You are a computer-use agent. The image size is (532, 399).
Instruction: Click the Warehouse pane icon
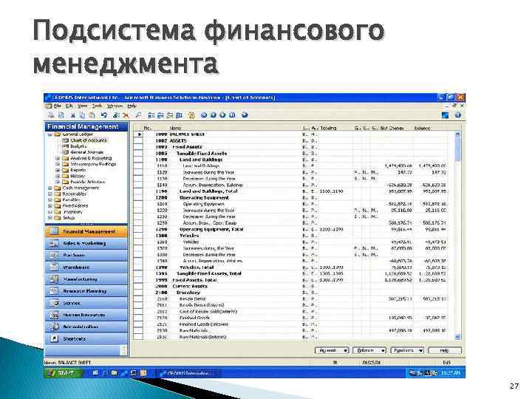[54, 267]
